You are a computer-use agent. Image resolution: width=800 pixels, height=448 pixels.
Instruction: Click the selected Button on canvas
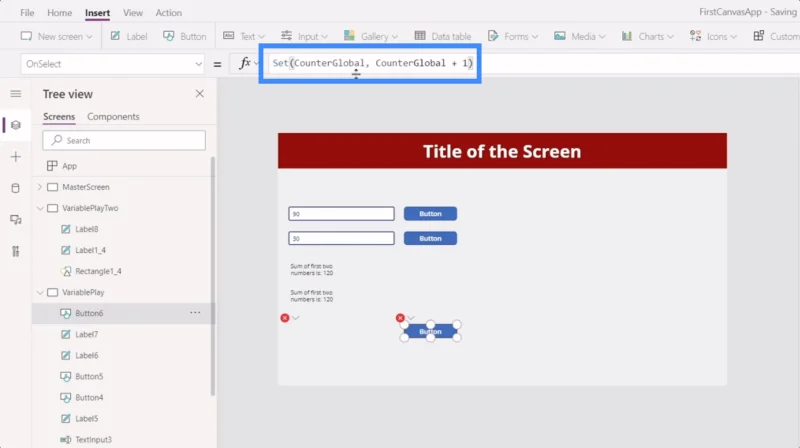(431, 332)
